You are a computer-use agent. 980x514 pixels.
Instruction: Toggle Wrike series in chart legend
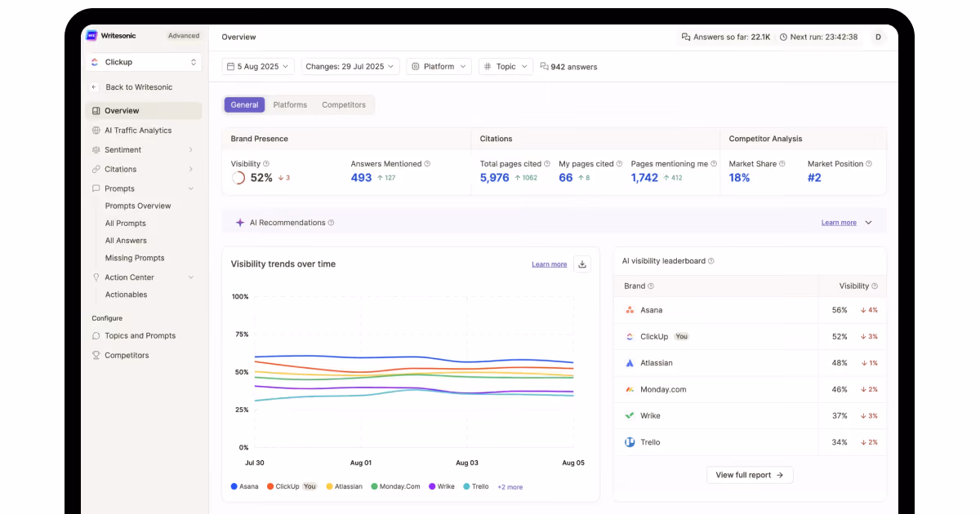click(442, 486)
